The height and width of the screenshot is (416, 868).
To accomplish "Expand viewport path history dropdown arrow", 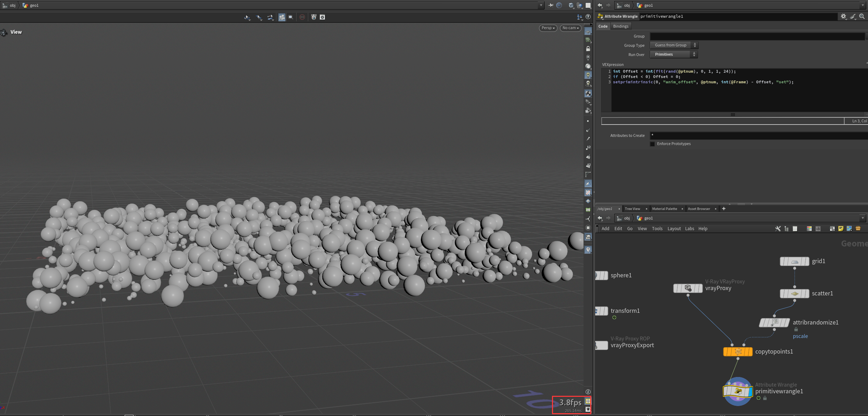I will click(541, 5).
